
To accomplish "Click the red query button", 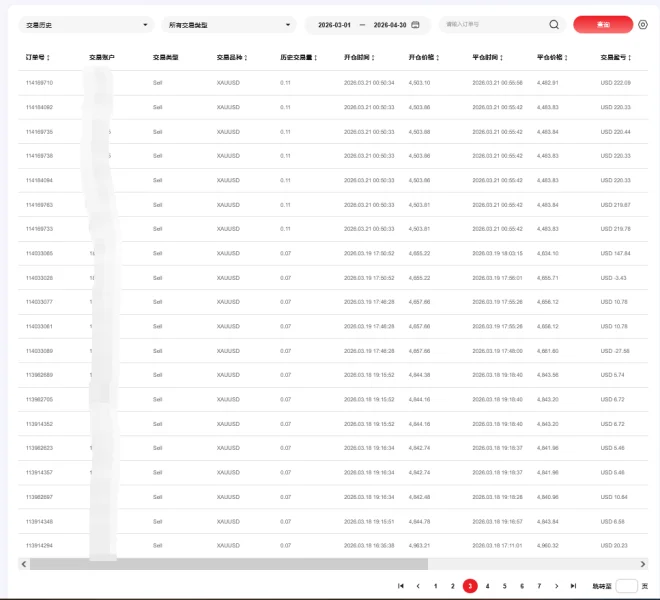I will click(x=603, y=24).
